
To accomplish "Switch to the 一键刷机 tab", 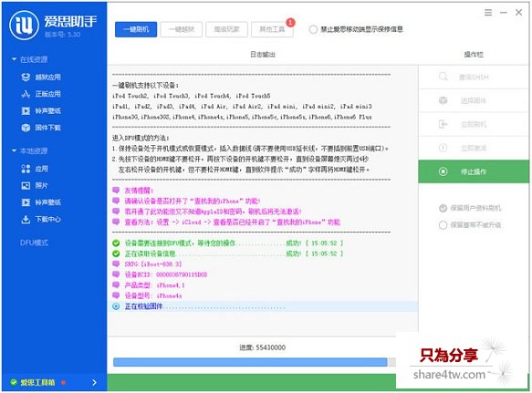I will tap(136, 29).
